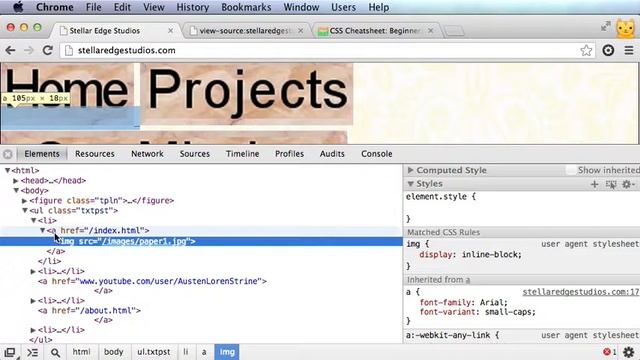Image resolution: width=640 pixels, height=360 pixels.
Task: Open the Apple menu
Action: click(18, 7)
